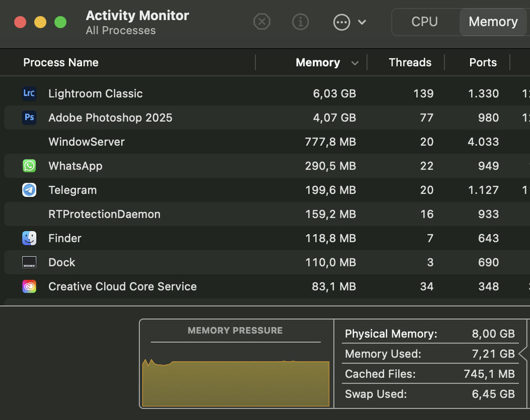Click the WhatsApp app icon
Viewport: 530px width, 420px height.
[29, 166]
